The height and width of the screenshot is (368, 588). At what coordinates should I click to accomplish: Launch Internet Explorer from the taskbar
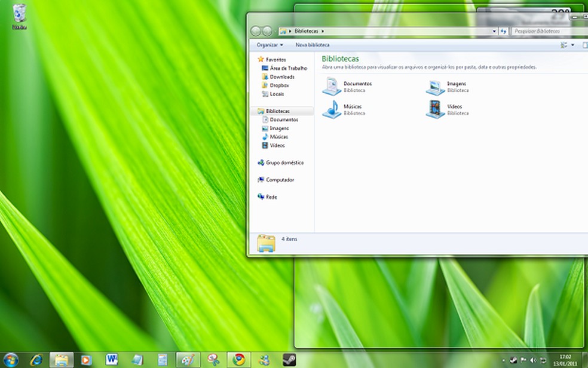click(36, 360)
